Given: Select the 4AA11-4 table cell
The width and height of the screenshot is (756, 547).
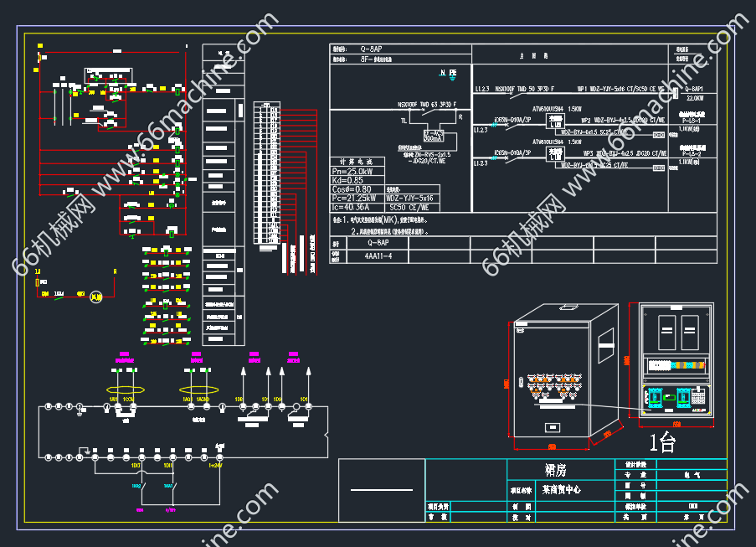Looking at the screenshot, I should click(x=378, y=256).
